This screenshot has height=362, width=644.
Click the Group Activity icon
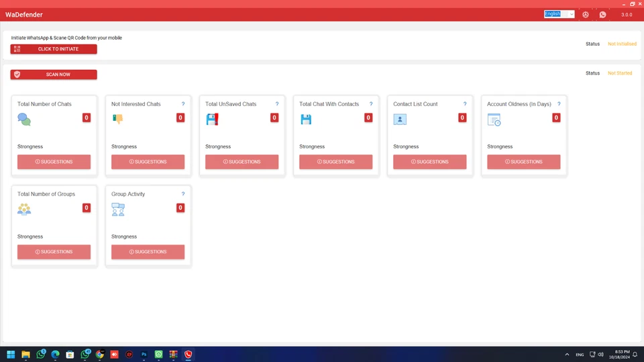pos(118,210)
